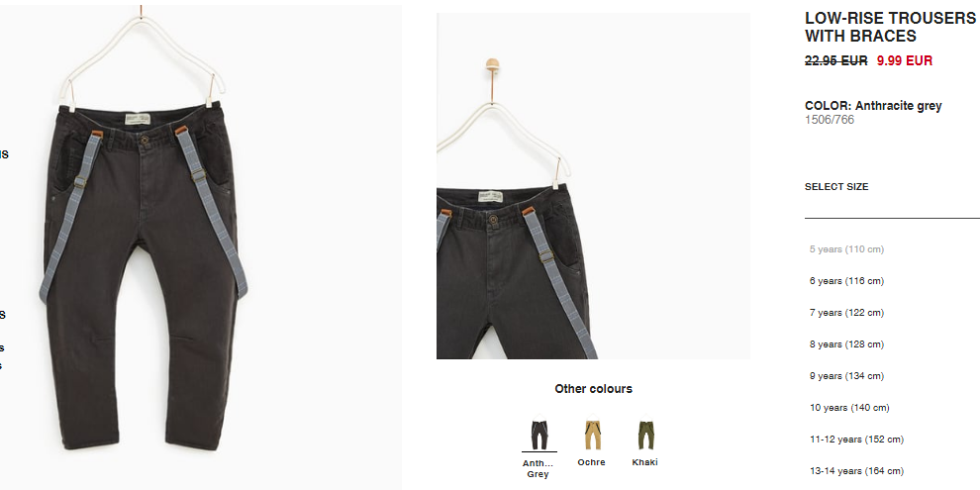Open the large full-length trousers image
Image resolution: width=980 pixels, height=490 pixels.
[x=201, y=247]
